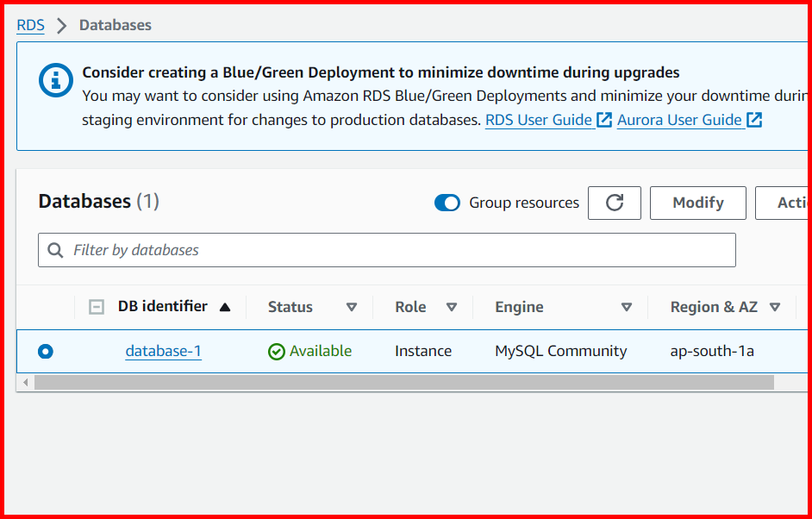This screenshot has width=812, height=519.
Task: Click the external link icon beside Aurora User Guide
Action: [753, 120]
